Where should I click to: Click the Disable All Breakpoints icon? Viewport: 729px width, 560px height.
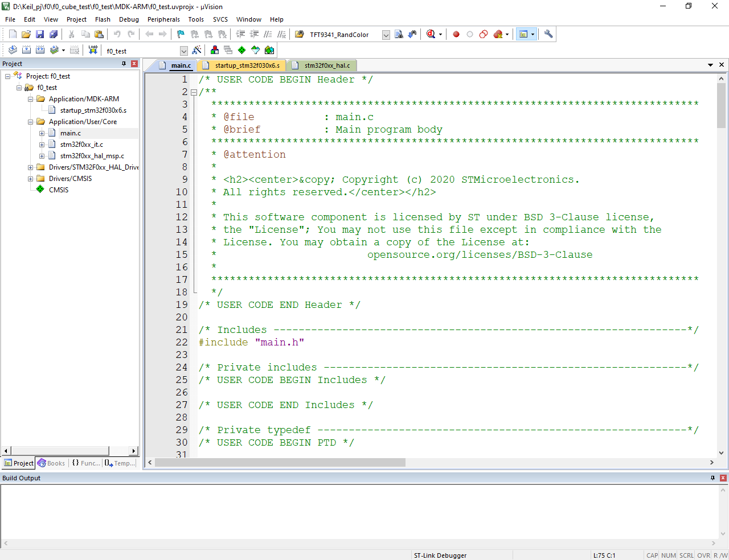point(484,34)
